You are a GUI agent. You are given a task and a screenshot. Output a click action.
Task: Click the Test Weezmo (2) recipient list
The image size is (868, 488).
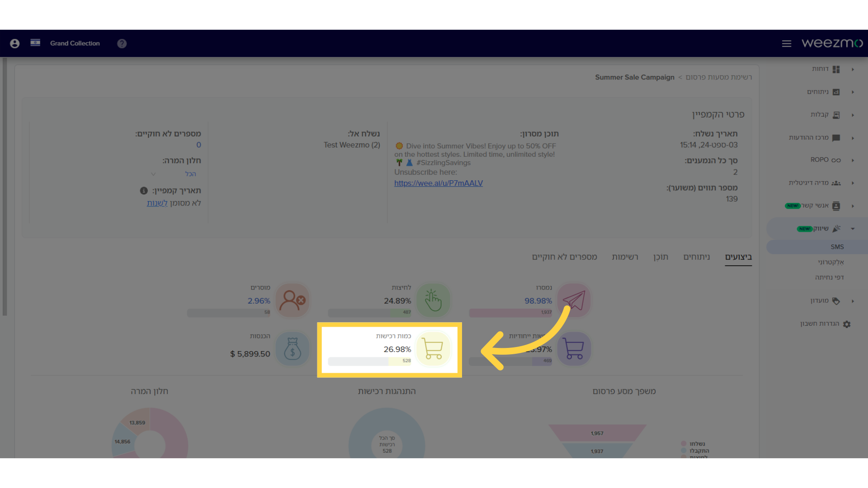pos(352,145)
